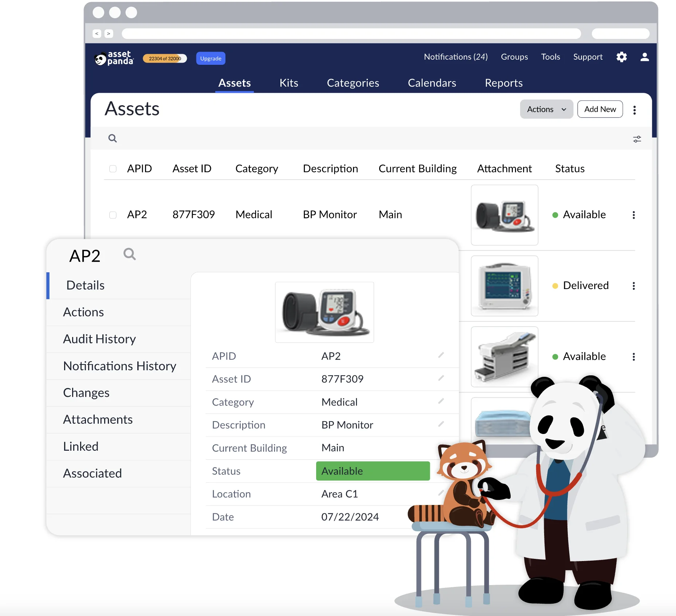Click the Asset Panda logo

[x=114, y=58]
